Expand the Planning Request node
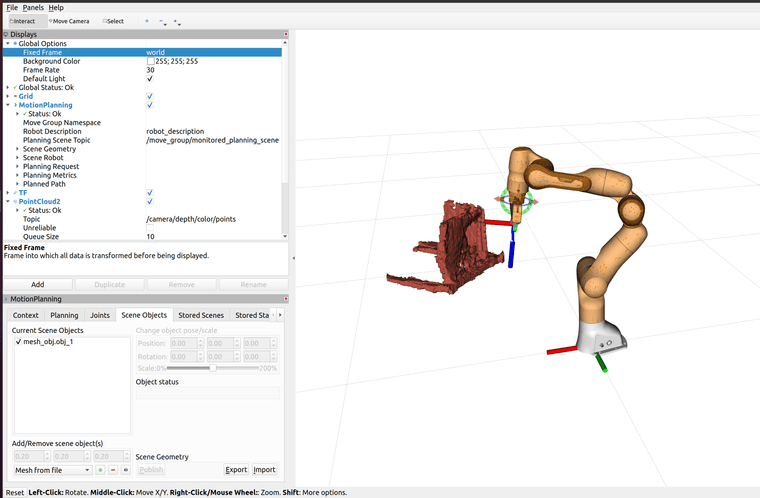760x498 pixels. (17, 166)
